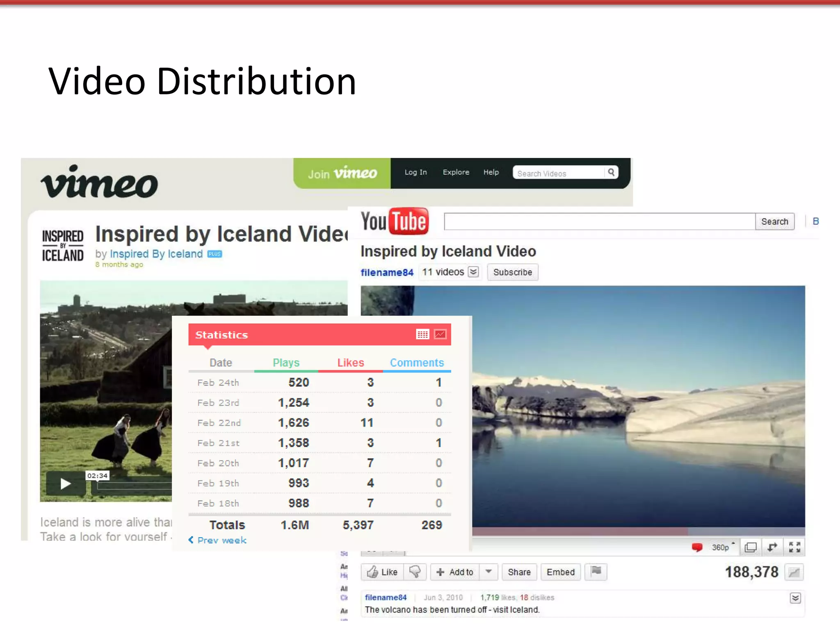The width and height of the screenshot is (840, 630).
Task: Select Feb 21st plays value 1,358
Action: point(294,443)
